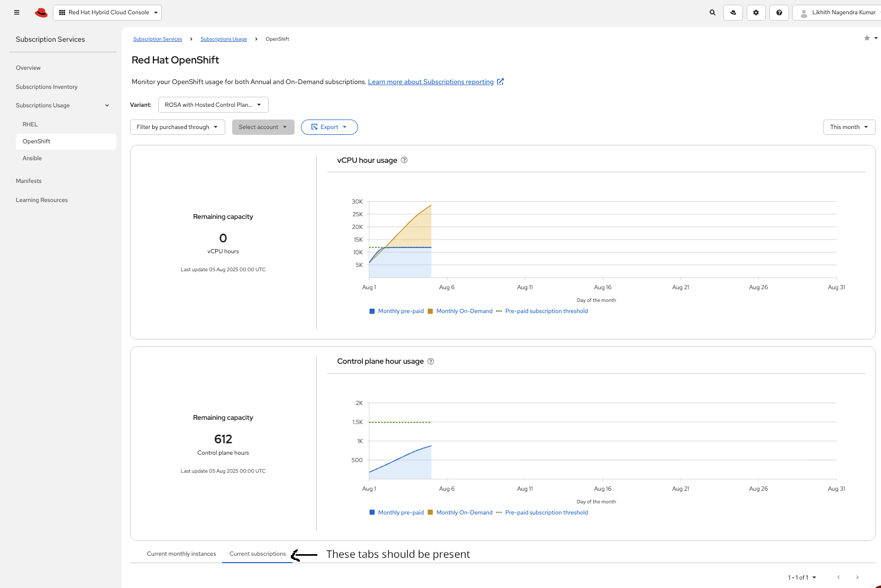Toggle Monthly pre-paid in vCPU chart legend

[x=397, y=311]
